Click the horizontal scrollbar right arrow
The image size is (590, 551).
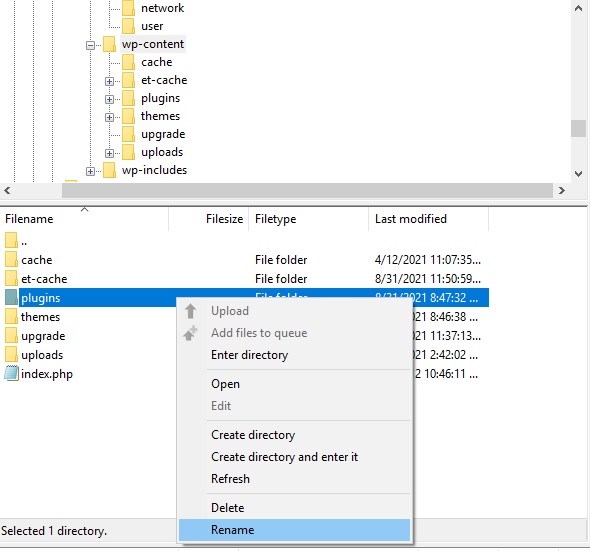[562, 190]
